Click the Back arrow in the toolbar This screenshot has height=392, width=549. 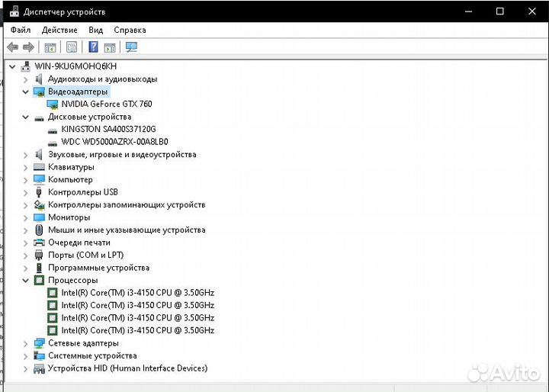[x=12, y=47]
